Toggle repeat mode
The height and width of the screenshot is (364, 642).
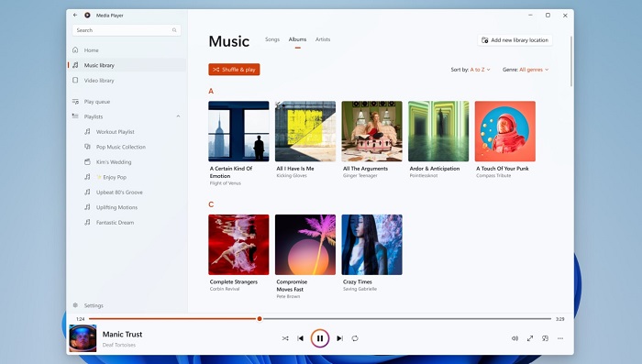[355, 338]
